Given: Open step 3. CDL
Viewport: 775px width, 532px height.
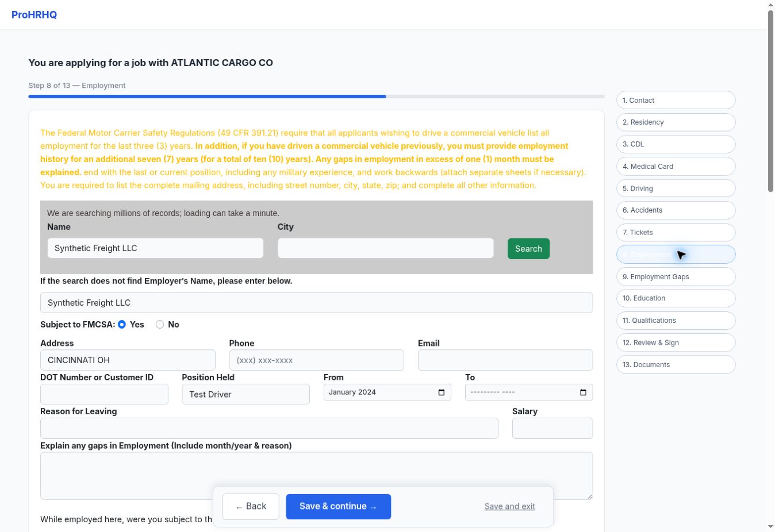Looking at the screenshot, I should point(676,144).
